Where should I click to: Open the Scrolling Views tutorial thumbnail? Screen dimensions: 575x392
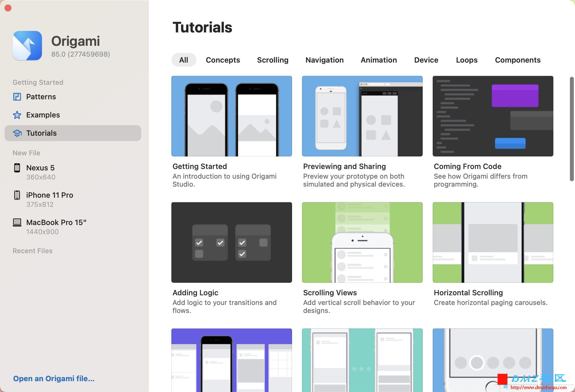[x=362, y=242]
